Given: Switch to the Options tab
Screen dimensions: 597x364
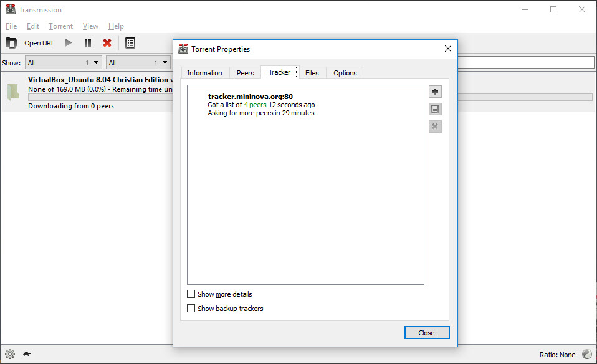Looking at the screenshot, I should coord(345,73).
